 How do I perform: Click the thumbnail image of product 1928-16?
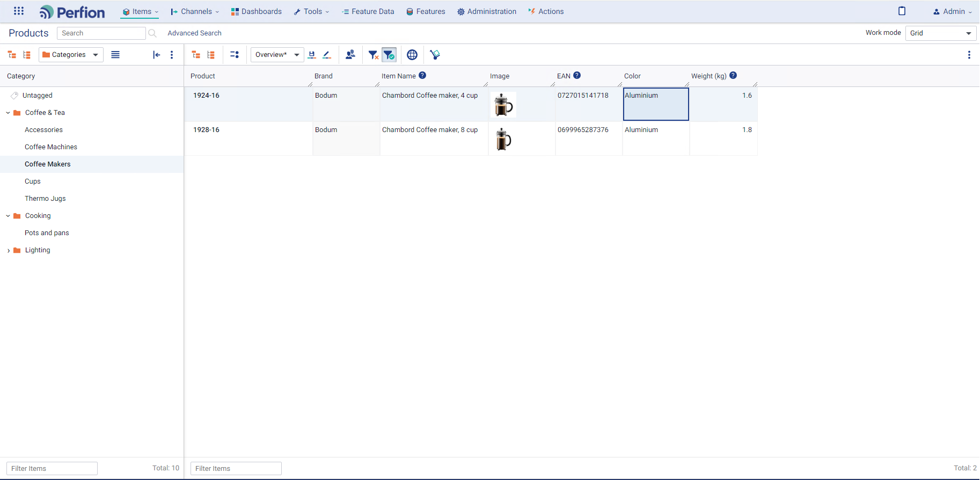point(503,139)
